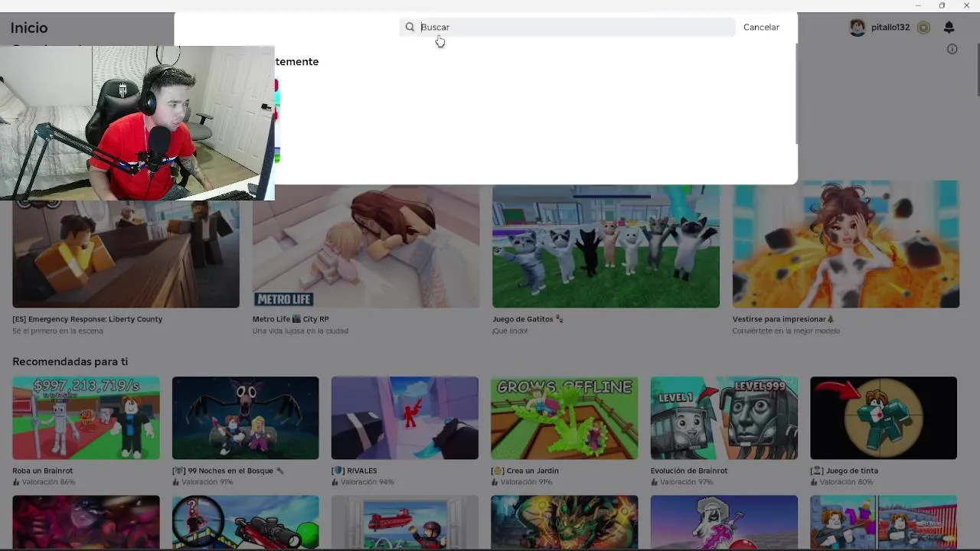Open Vestirse para impresionar thumbnail
The image size is (980, 551).
tap(845, 244)
